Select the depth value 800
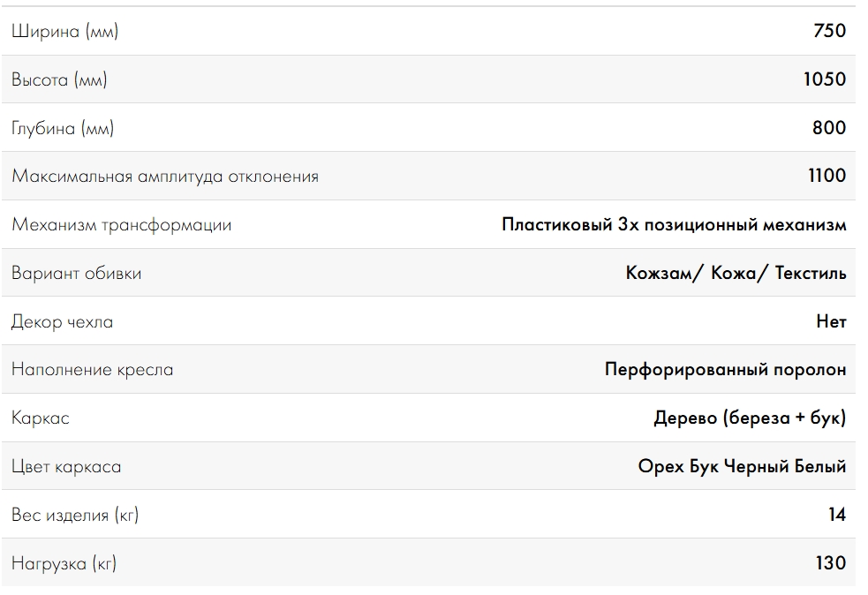The height and width of the screenshot is (595, 868). coord(828,127)
